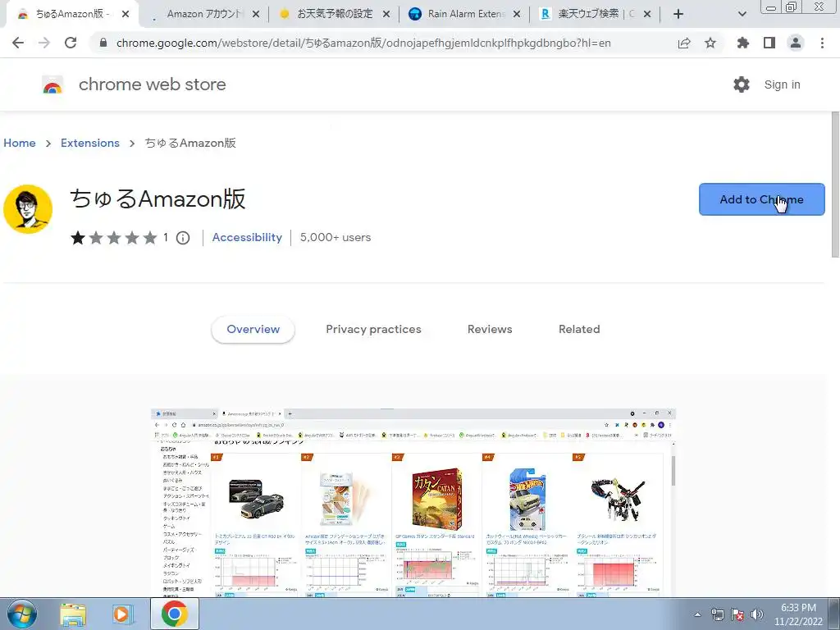Click the volume speaker icon
This screenshot has height=630, width=840.
tap(756, 614)
